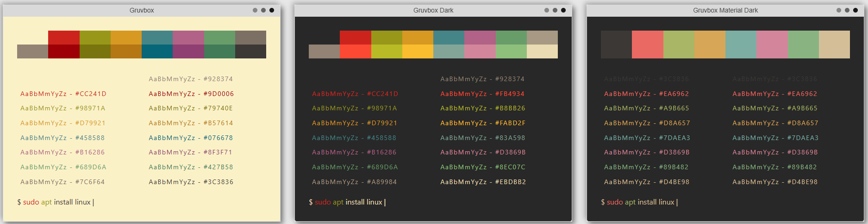Click the lightest dot button in Gruvbox Material Dark
Viewport: 868px width, 224px height.
(x=839, y=10)
